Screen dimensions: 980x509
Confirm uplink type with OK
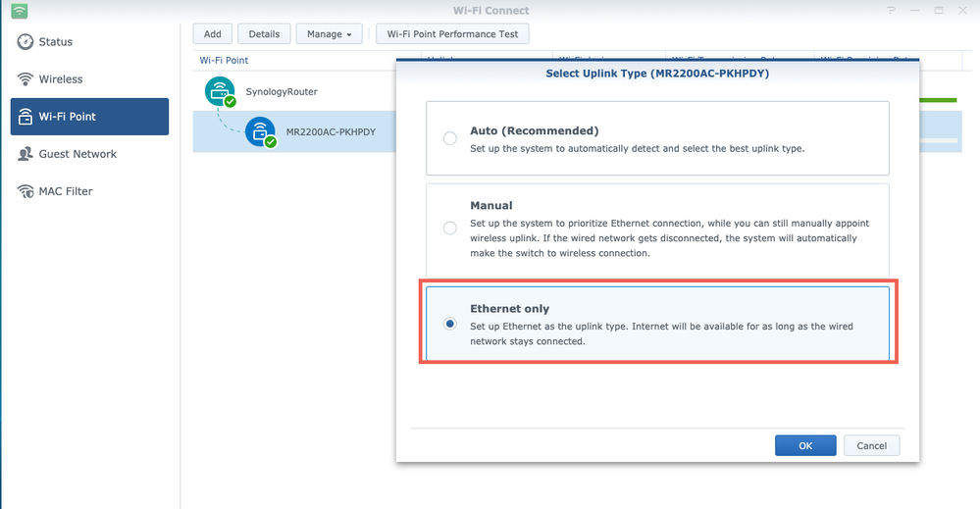click(805, 445)
